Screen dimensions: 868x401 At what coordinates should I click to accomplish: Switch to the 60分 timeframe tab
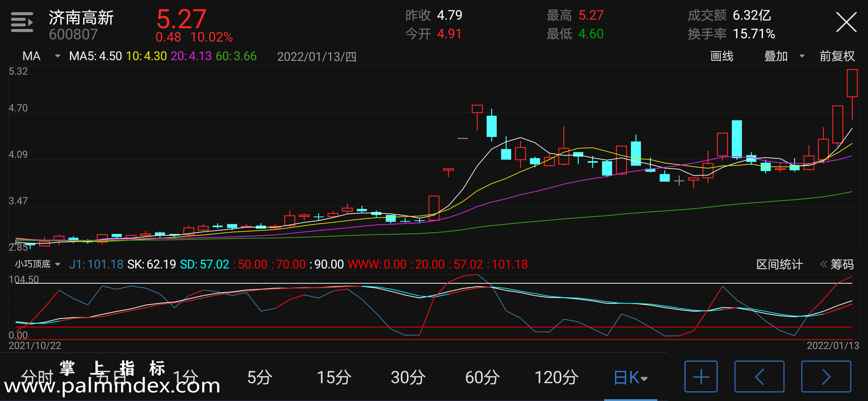(482, 377)
